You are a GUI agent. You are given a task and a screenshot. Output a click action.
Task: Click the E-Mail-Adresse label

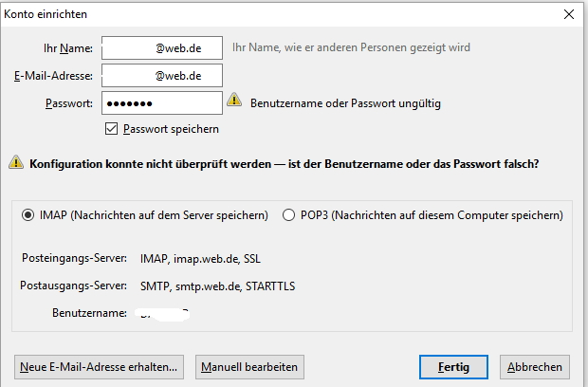click(52, 76)
